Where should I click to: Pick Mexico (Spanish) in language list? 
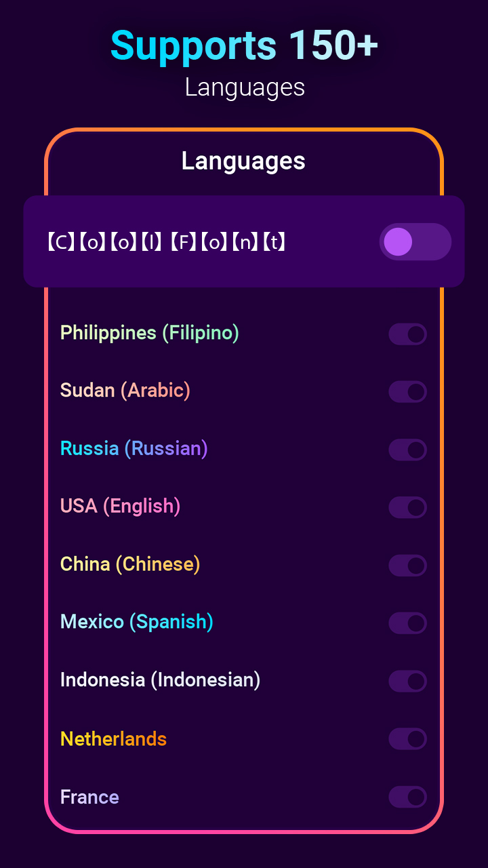pos(137,622)
